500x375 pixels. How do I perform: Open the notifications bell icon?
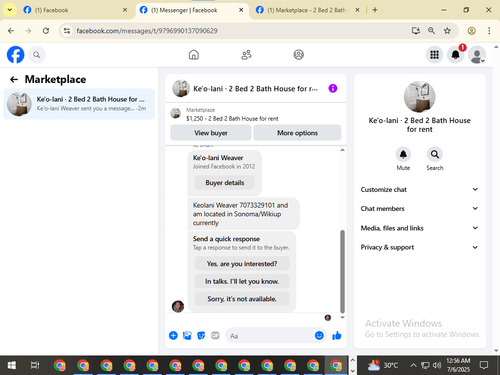point(456,55)
